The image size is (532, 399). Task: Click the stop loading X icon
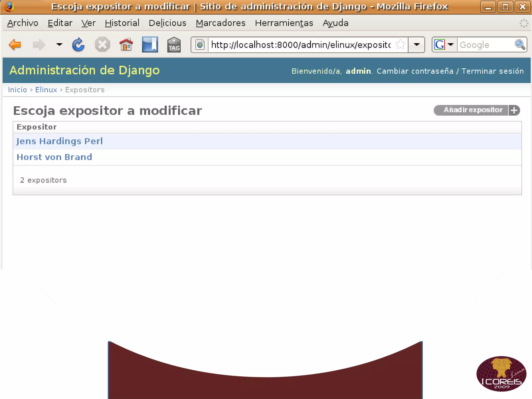(102, 45)
